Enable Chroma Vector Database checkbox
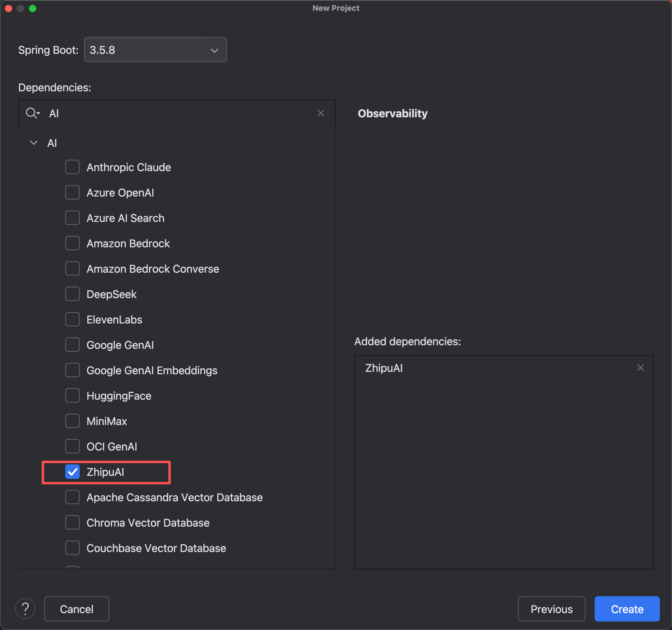 (72, 522)
